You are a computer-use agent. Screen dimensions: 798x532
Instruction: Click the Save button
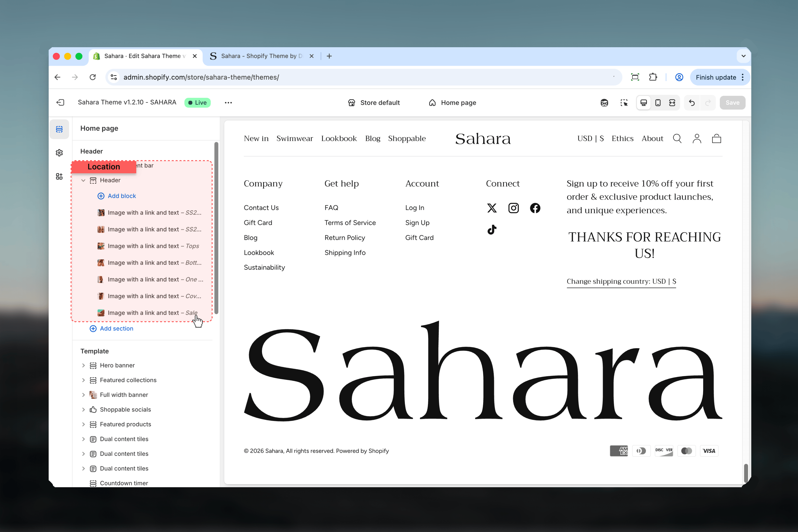coord(733,102)
